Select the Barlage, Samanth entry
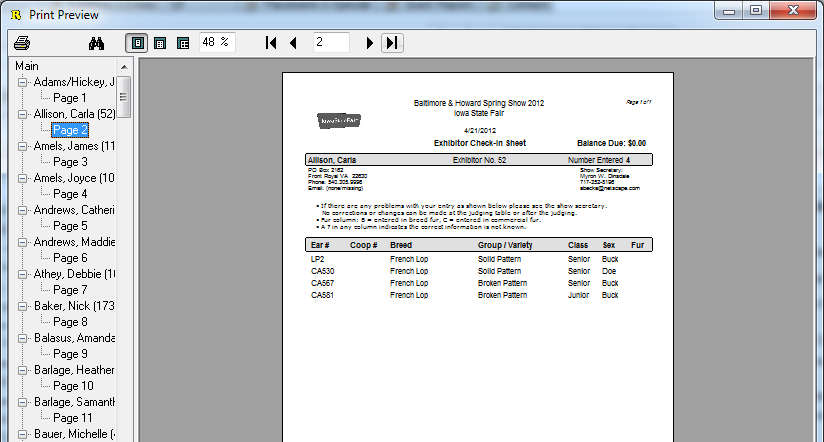This screenshot has height=442, width=824. click(74, 403)
